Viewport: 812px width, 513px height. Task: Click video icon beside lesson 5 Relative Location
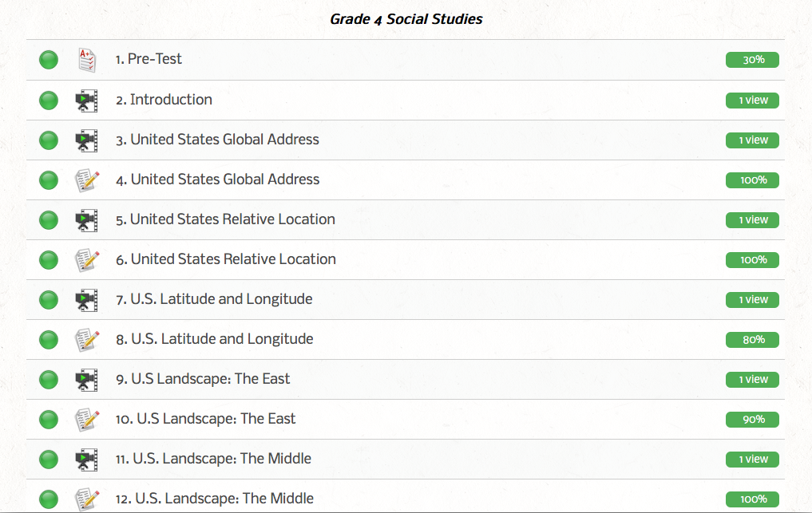86,220
